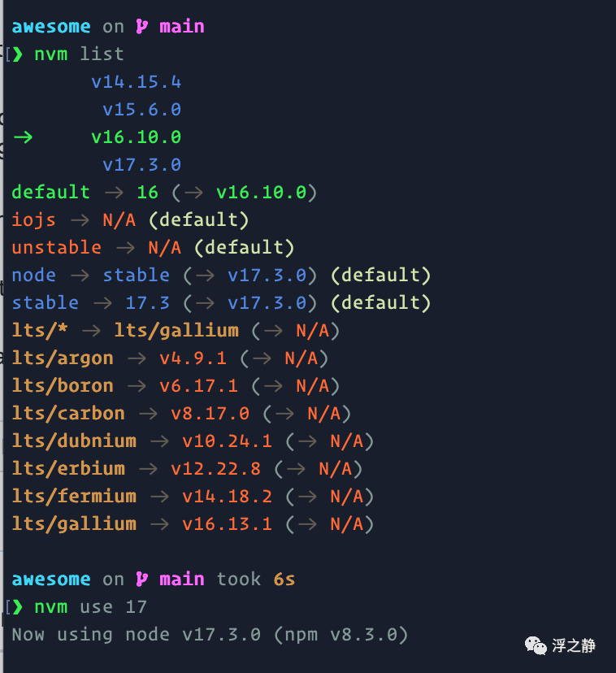This screenshot has width=616, height=673.
Task: Select the v15.6.0 version line
Action: (x=141, y=109)
